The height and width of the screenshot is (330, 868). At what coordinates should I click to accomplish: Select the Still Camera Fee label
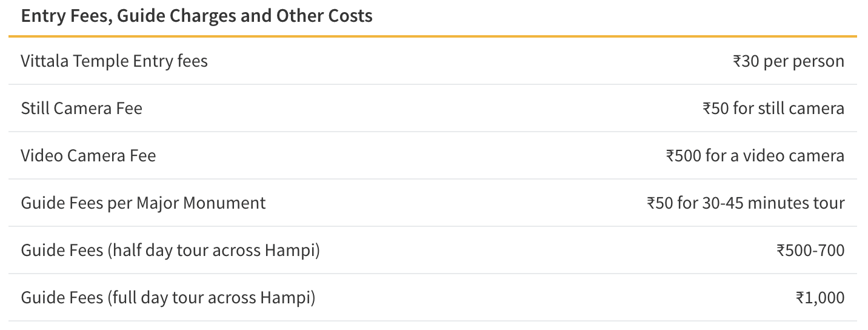82,108
